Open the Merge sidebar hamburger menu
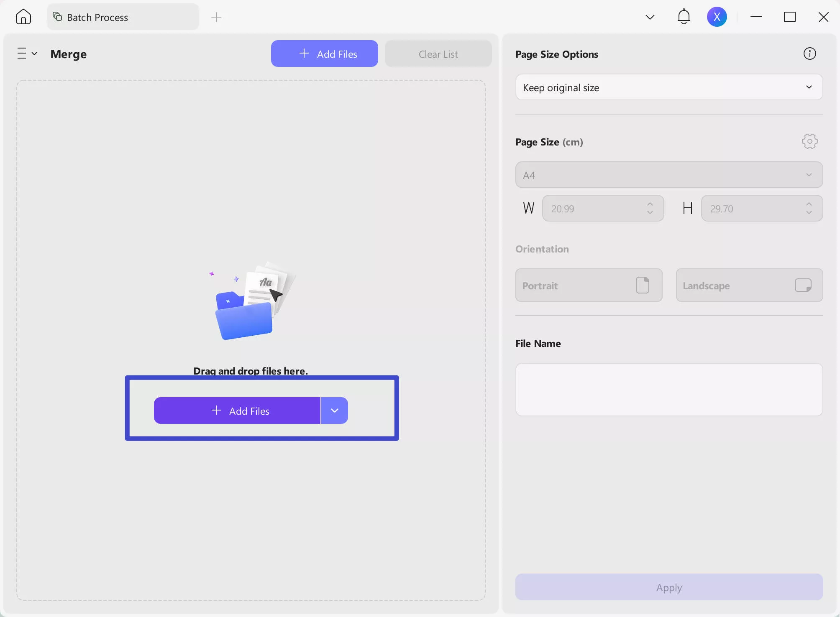The image size is (840, 617). pos(22,53)
